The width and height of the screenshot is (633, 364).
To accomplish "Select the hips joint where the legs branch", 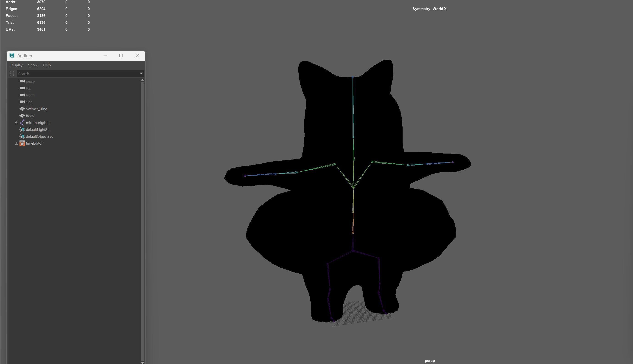I will tap(353, 250).
